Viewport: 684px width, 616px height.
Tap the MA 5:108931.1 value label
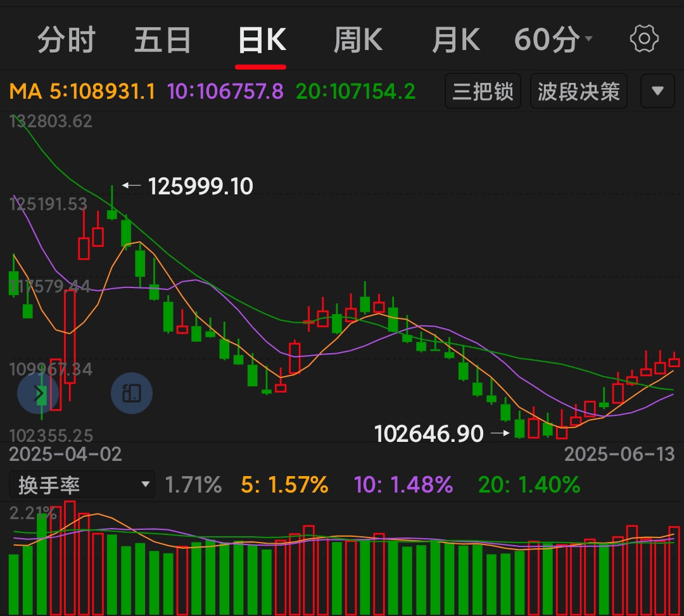(x=82, y=92)
